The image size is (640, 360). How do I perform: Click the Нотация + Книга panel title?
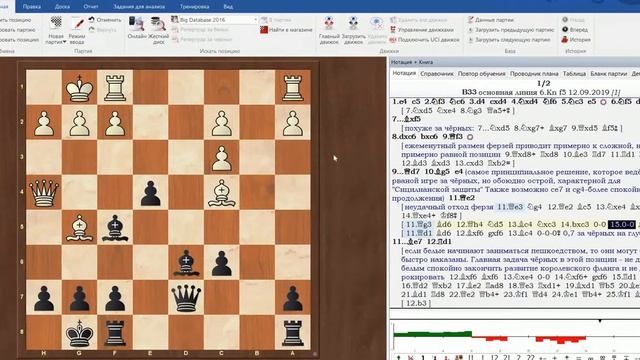pyautogui.click(x=412, y=62)
